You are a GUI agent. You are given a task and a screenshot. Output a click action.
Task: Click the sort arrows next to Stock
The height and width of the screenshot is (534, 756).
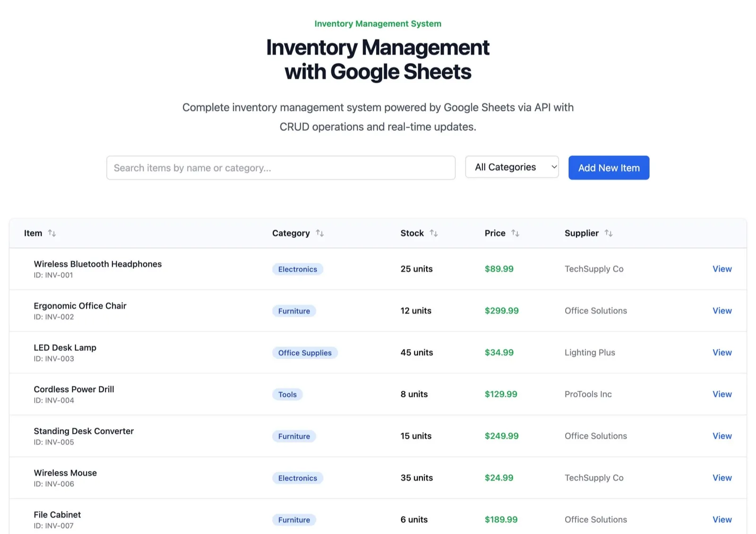434,233
